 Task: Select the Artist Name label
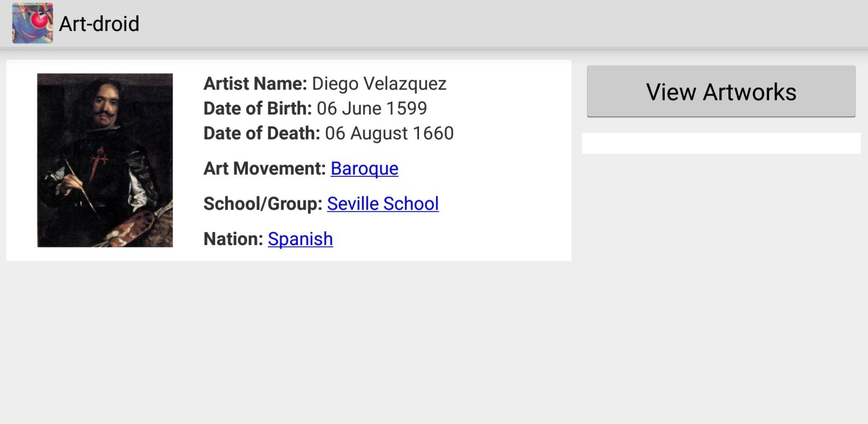pyautogui.click(x=256, y=84)
